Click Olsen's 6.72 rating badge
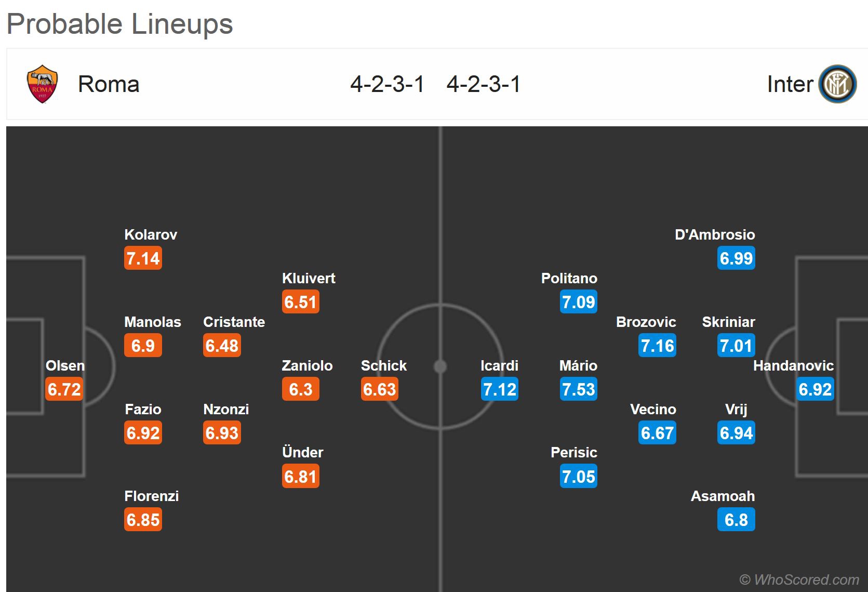This screenshot has height=592, width=868. point(64,389)
